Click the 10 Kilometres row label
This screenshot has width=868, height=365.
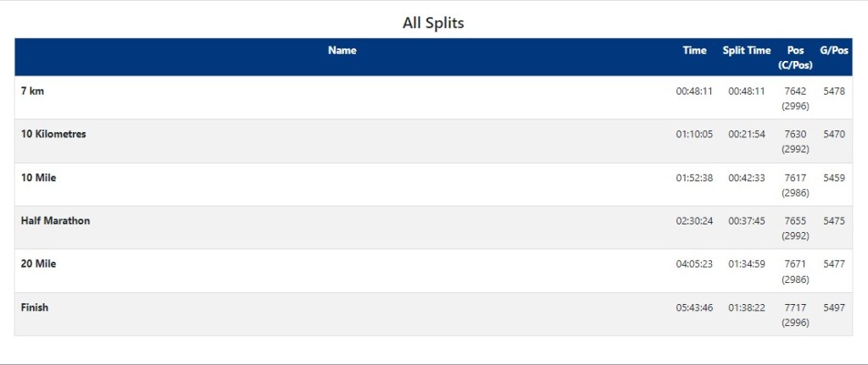coord(53,134)
